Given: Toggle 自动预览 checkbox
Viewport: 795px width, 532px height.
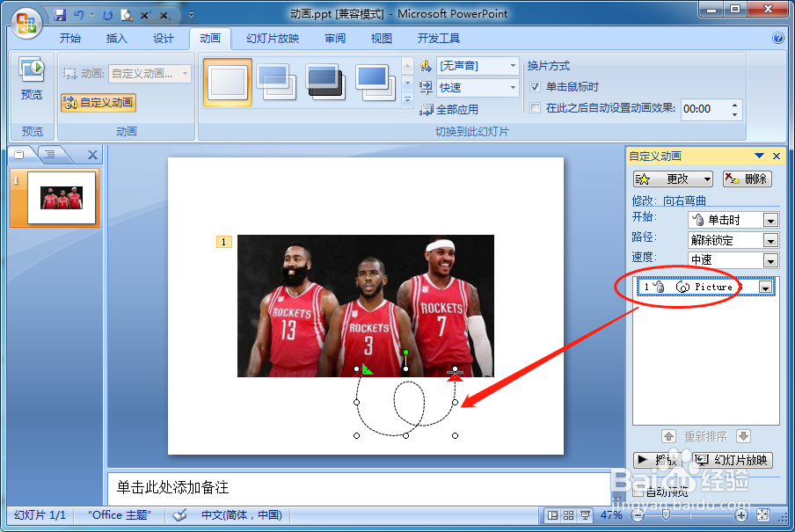Looking at the screenshot, I should point(639,491).
